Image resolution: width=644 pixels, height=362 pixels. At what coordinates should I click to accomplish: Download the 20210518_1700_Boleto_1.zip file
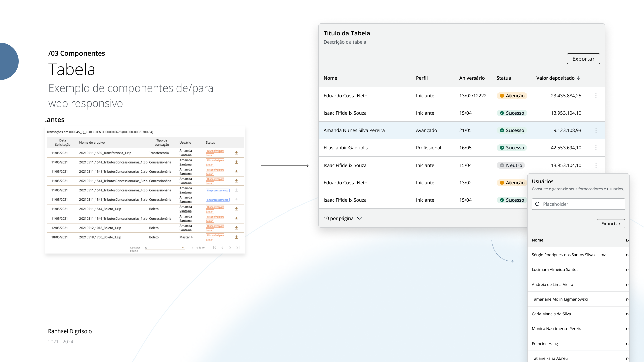click(236, 237)
